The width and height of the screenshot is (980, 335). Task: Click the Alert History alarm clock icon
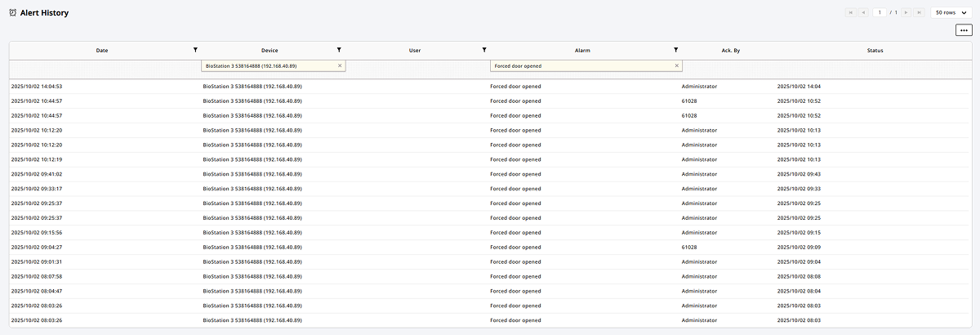12,13
